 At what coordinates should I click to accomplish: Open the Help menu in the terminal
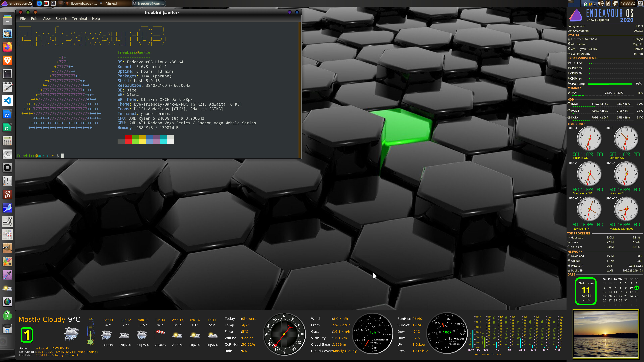tap(96, 19)
